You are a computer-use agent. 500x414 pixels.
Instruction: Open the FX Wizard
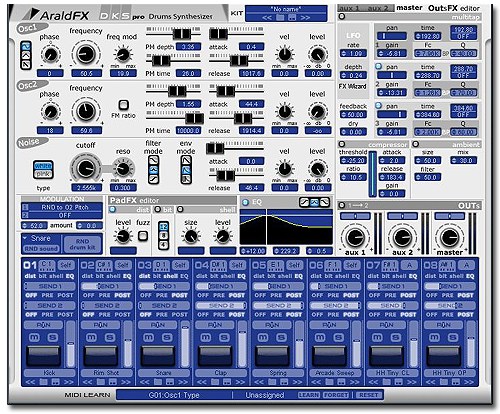click(352, 86)
